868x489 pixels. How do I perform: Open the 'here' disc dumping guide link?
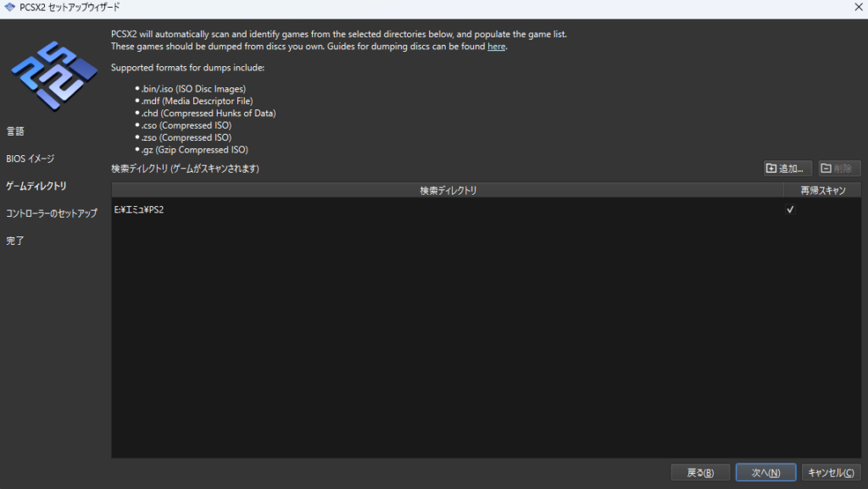click(496, 47)
